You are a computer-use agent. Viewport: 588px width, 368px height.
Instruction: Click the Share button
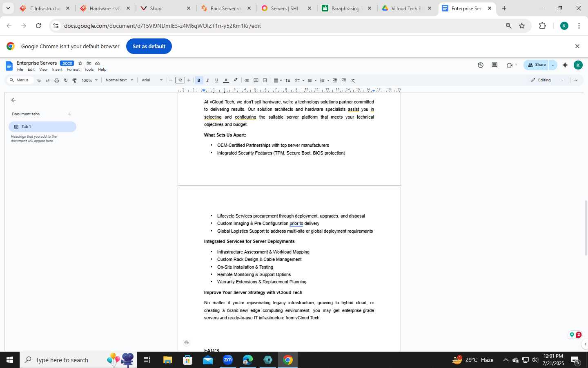coord(537,65)
